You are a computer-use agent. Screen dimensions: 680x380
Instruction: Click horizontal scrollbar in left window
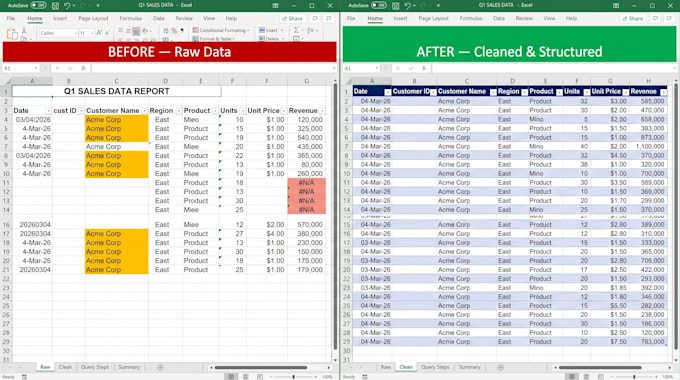click(x=260, y=367)
